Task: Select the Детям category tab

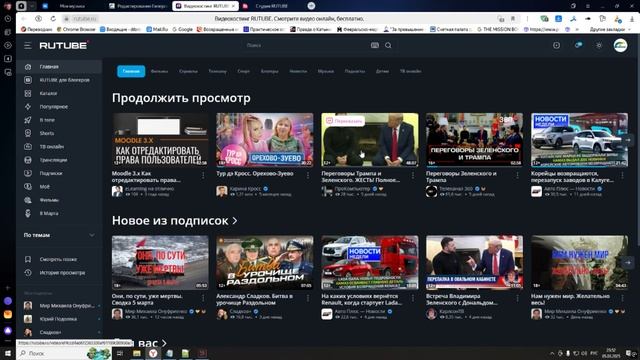Action: pos(382,71)
